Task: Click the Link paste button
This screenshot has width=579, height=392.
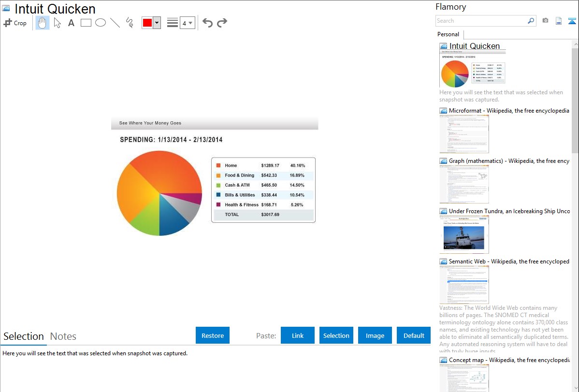Action: coord(298,335)
